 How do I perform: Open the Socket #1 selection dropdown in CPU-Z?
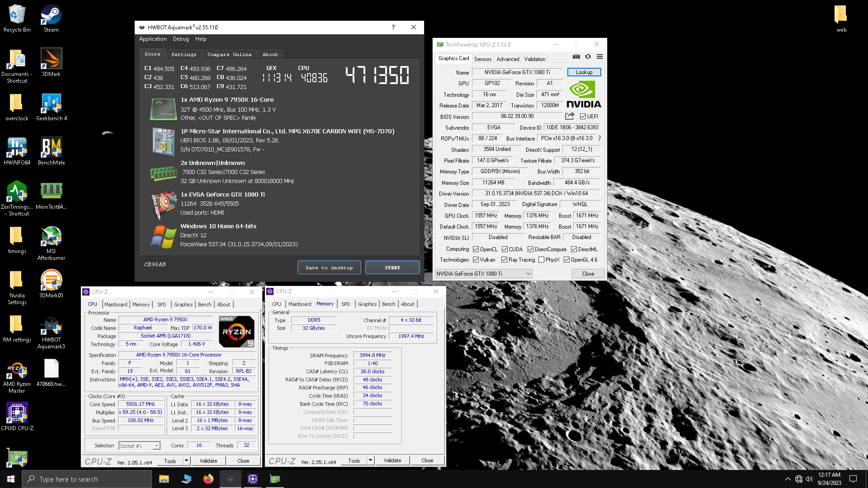click(139, 446)
